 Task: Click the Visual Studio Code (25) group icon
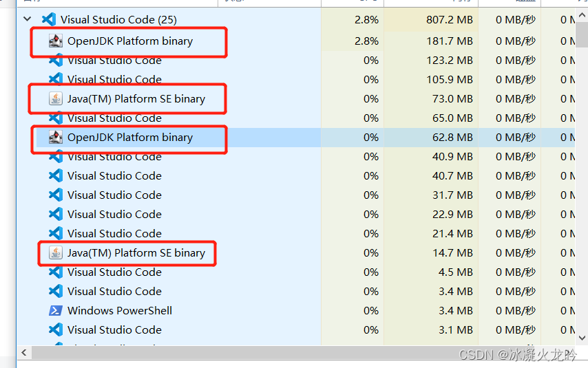(x=49, y=19)
